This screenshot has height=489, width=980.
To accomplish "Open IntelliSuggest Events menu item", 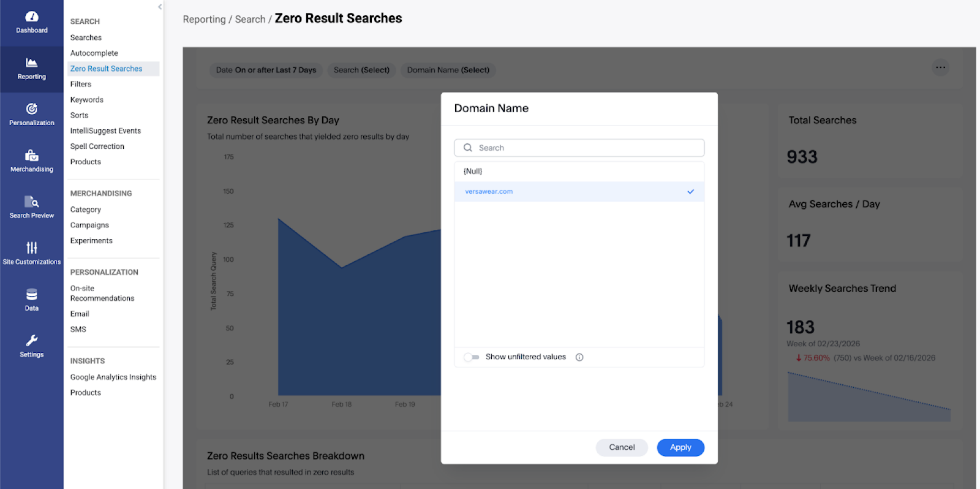I will click(x=105, y=131).
